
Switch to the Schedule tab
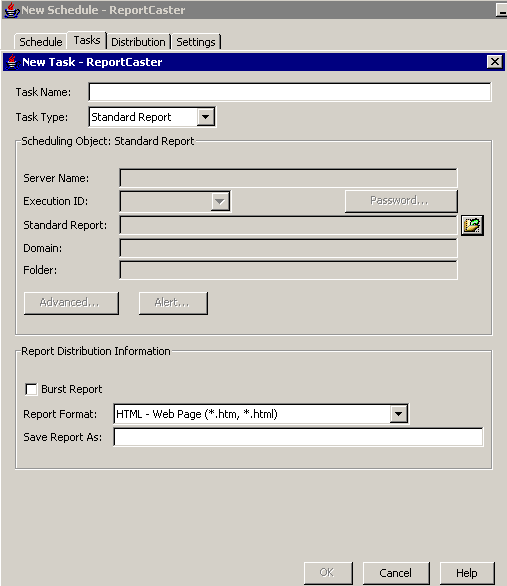pyautogui.click(x=41, y=42)
